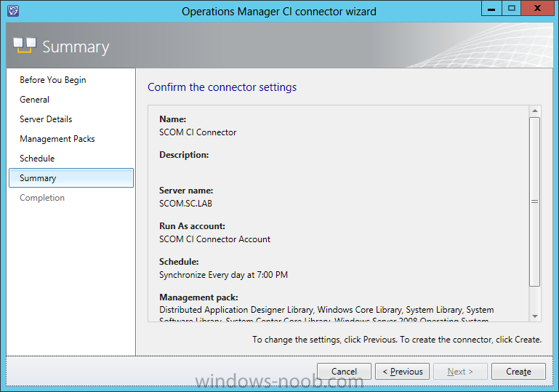This screenshot has width=559, height=392.
Task: Click the 'SCOM.SC.LAB' server name value
Action: pos(186,204)
